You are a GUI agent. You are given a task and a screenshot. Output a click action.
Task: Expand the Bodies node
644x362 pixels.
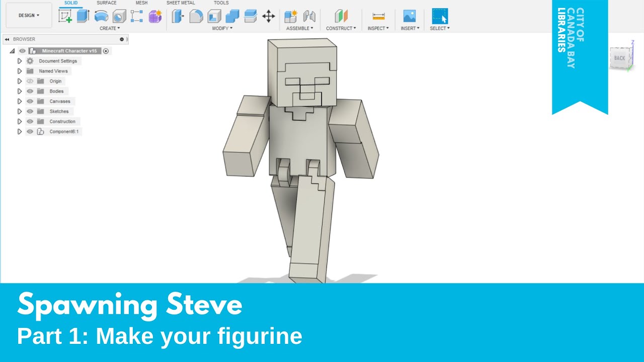coord(20,91)
